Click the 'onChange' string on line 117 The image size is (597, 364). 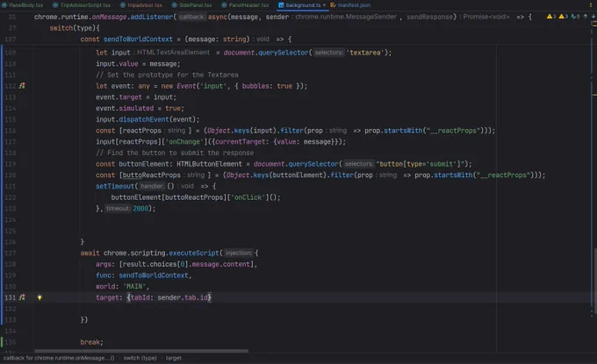point(184,142)
